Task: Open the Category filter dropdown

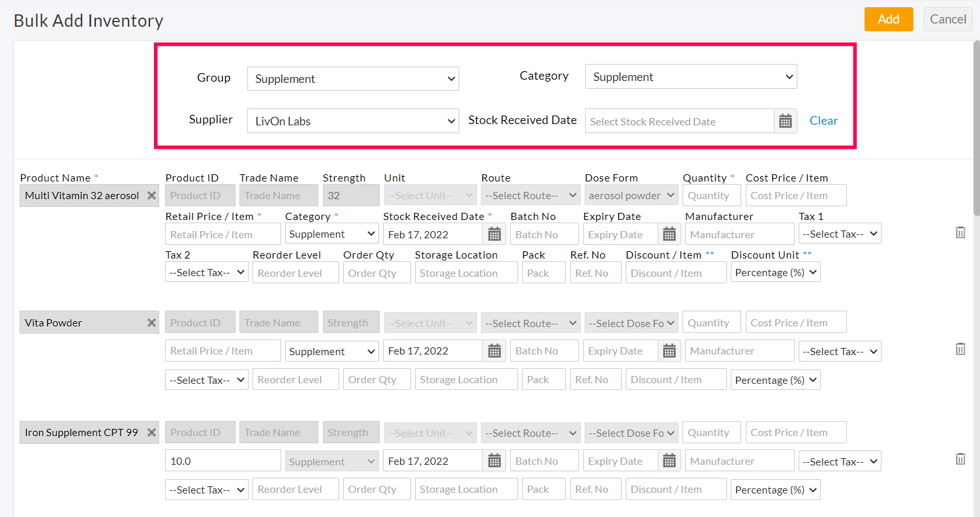Action: pyautogui.click(x=690, y=76)
